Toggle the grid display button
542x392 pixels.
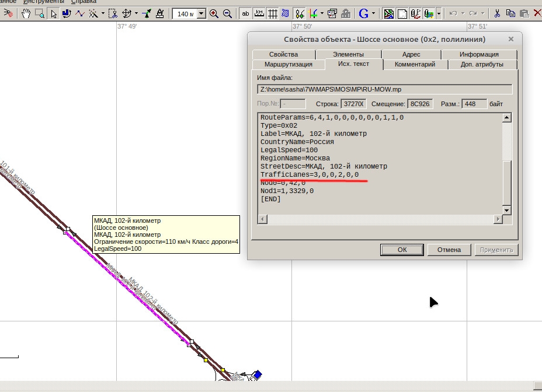click(x=272, y=13)
